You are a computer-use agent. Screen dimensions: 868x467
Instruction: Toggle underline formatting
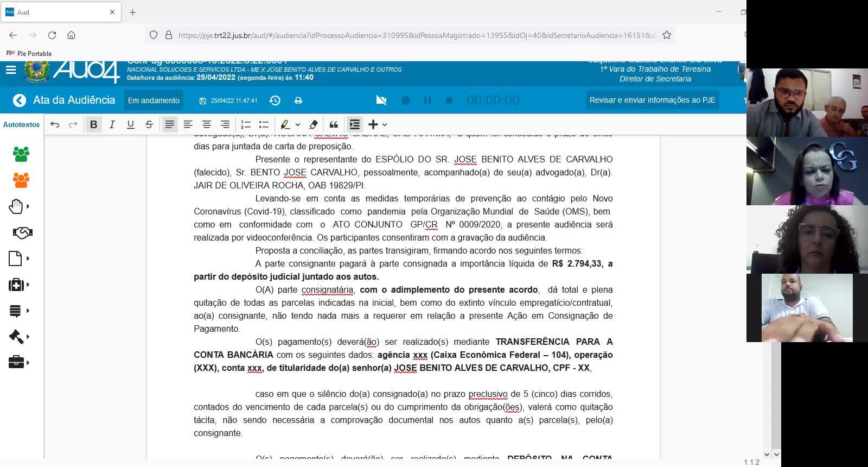131,124
